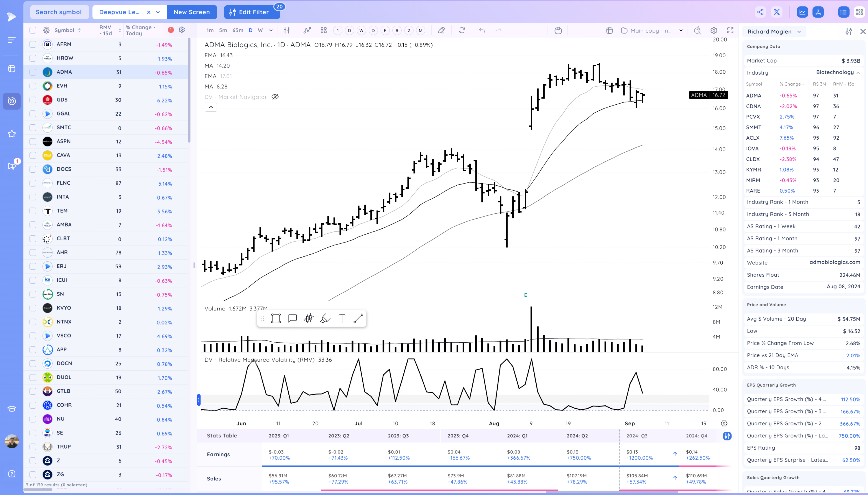Image resolution: width=868 pixels, height=495 pixels.
Task: Select the text drawing tool
Action: coord(342,318)
